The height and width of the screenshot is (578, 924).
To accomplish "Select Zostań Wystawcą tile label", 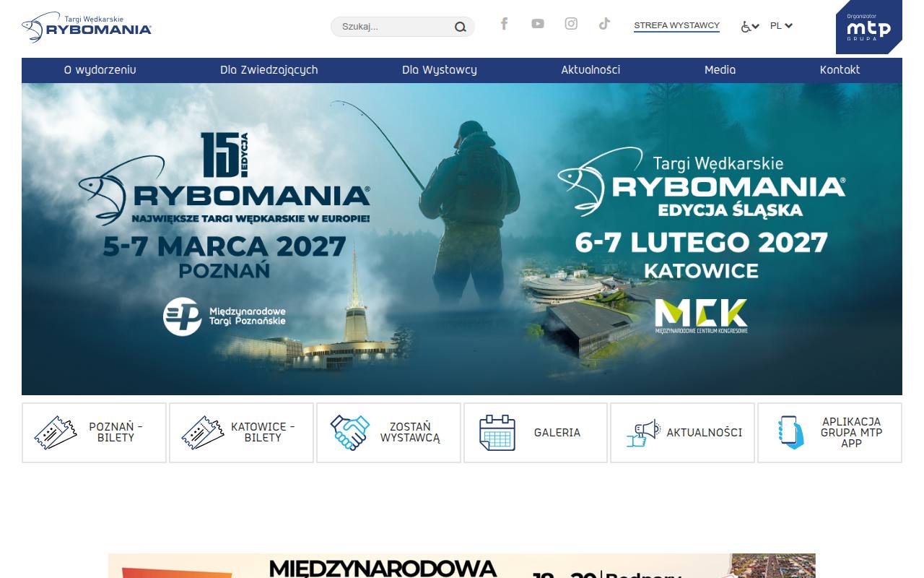I will [410, 432].
